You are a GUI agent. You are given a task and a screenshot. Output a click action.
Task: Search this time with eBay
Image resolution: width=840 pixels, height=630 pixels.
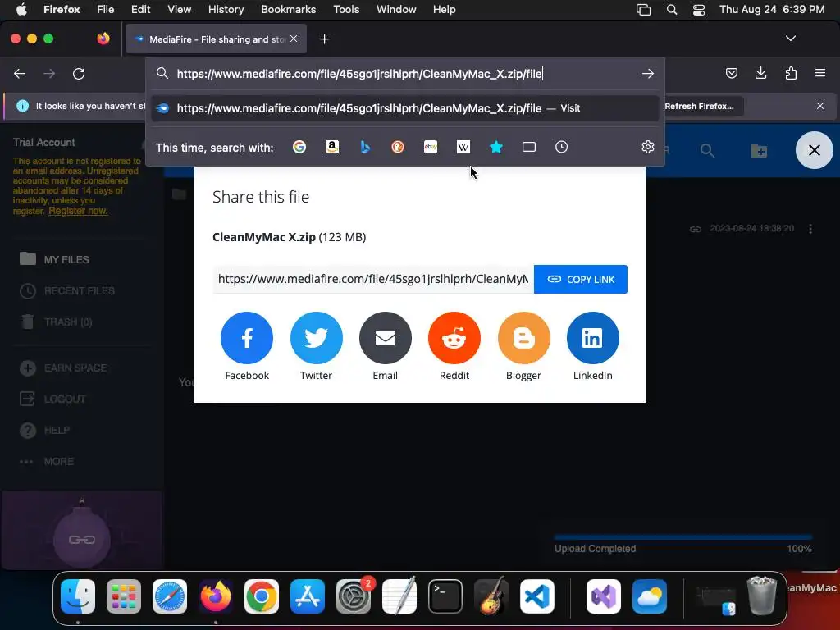431,147
